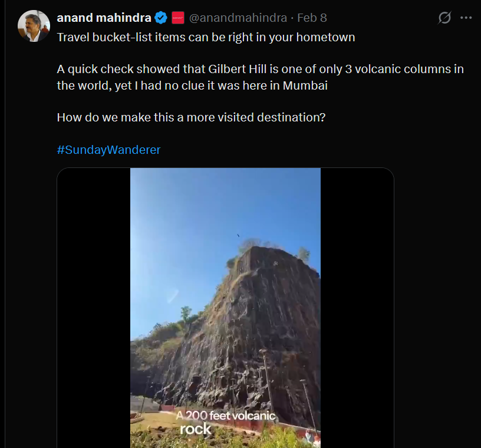The height and width of the screenshot is (448, 481).
Task: Click the red Mahindra affiliation badge
Action: click(x=178, y=18)
